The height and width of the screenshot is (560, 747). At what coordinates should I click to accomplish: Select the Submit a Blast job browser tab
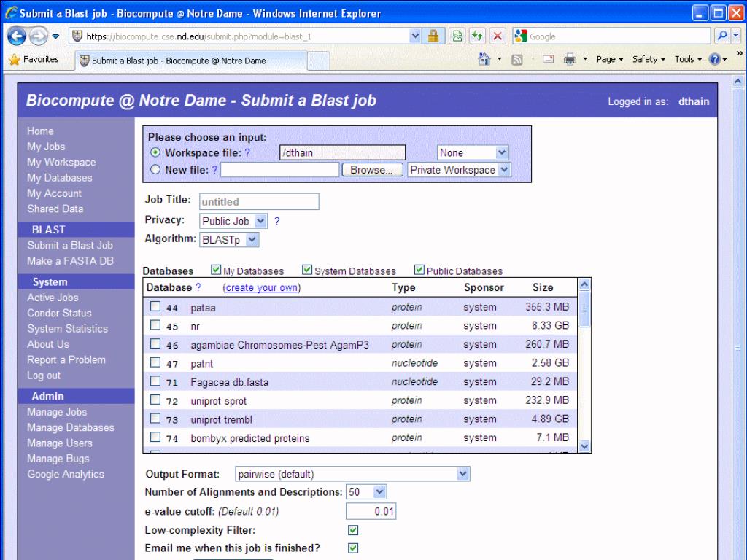click(x=190, y=61)
